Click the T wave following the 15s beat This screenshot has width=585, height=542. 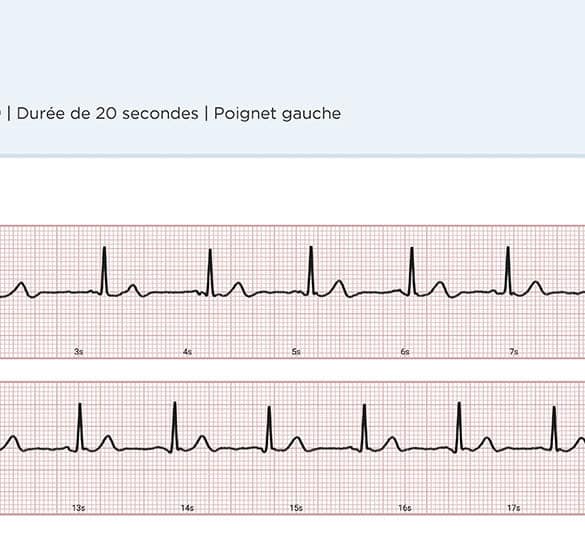[x=297, y=444]
